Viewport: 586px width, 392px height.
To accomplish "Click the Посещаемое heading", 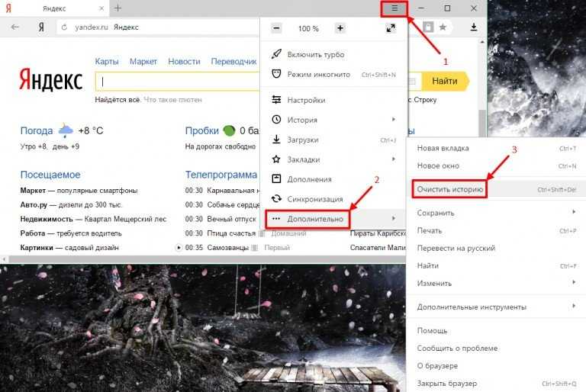I will [50, 175].
